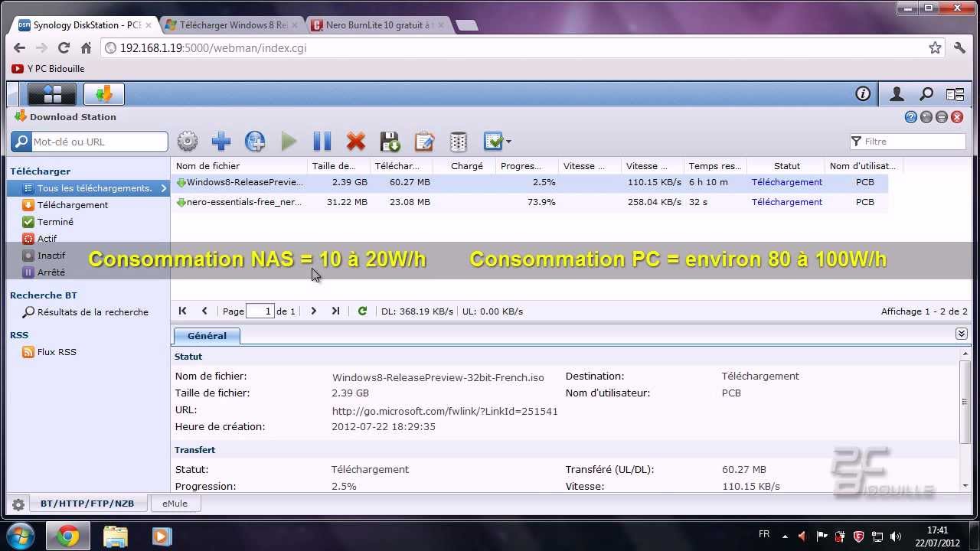Click the clipboard edit icon in toolbar
Screen dimensions: 980x551
pos(424,142)
